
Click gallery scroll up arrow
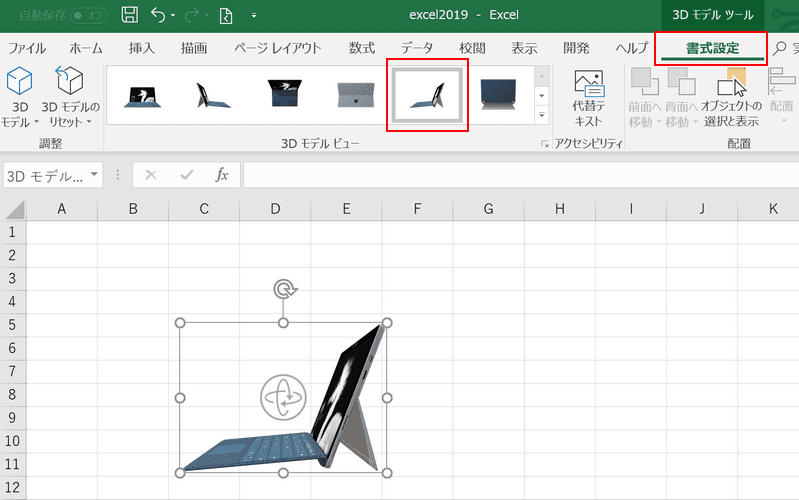[542, 76]
